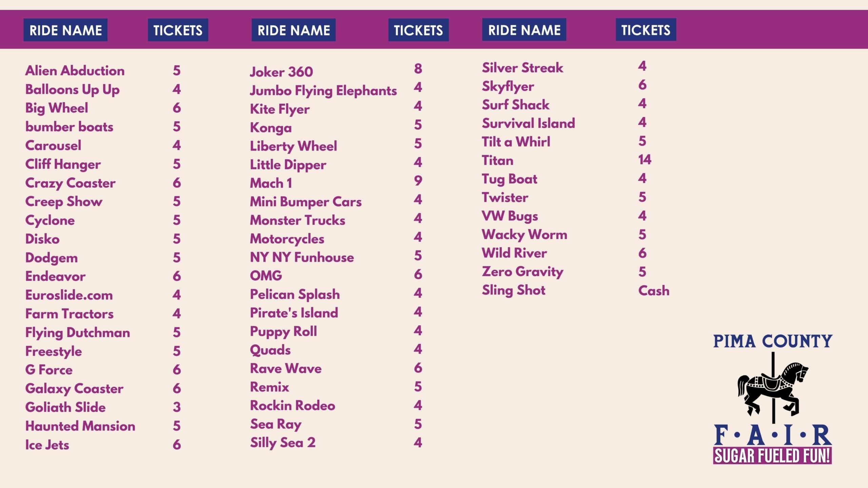Click the Sugar Fueled Fun banner
This screenshot has width=868, height=488.
[772, 455]
